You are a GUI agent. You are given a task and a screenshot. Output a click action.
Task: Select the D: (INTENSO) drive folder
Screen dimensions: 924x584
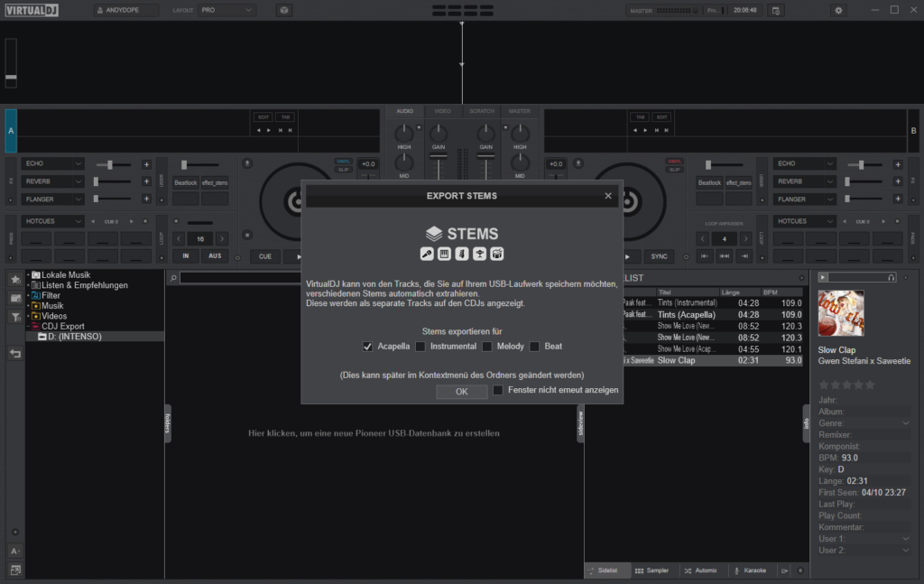tap(74, 337)
